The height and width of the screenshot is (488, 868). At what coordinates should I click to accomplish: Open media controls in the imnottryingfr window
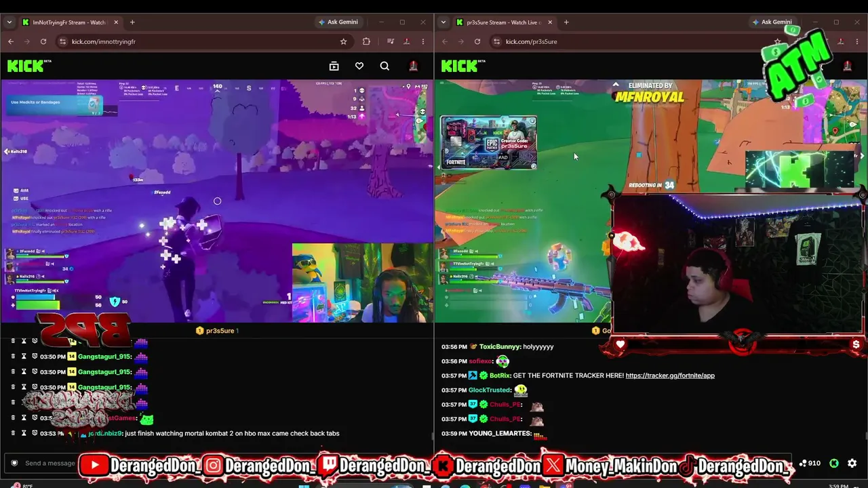pyautogui.click(x=391, y=41)
